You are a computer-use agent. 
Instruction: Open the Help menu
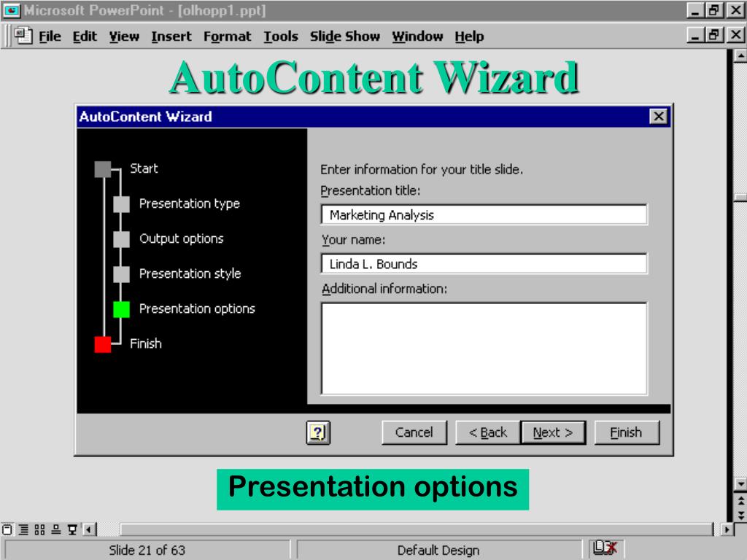pyautogui.click(x=469, y=36)
